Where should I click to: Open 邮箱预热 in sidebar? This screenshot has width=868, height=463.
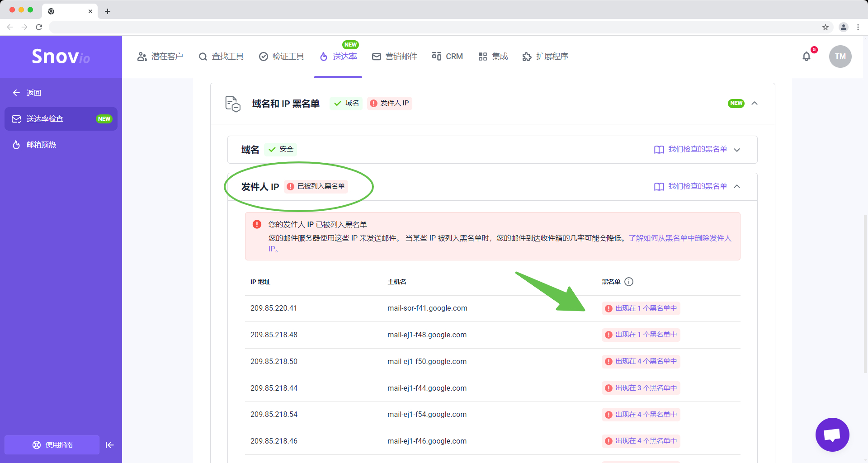[34, 145]
